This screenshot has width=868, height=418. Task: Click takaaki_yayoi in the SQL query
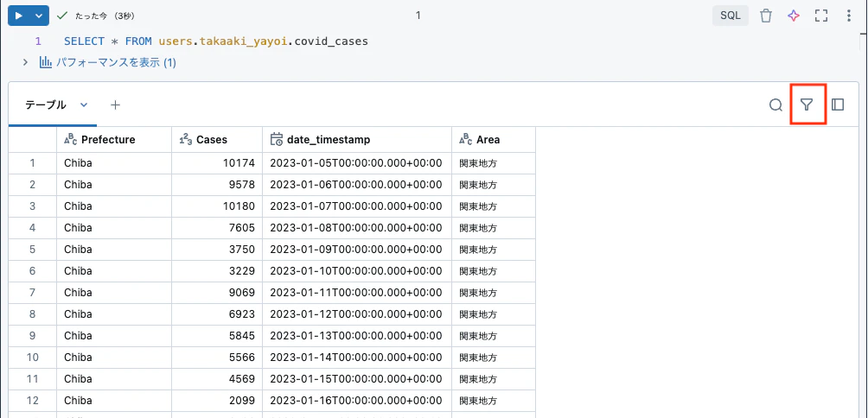point(243,41)
